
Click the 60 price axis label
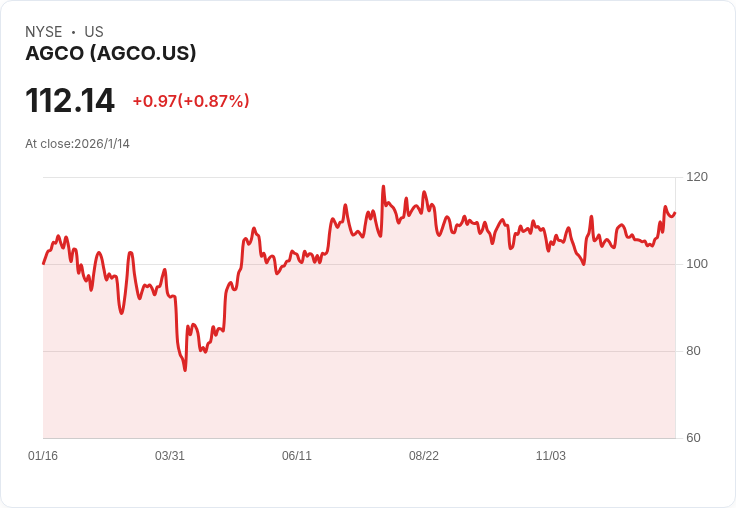693,438
